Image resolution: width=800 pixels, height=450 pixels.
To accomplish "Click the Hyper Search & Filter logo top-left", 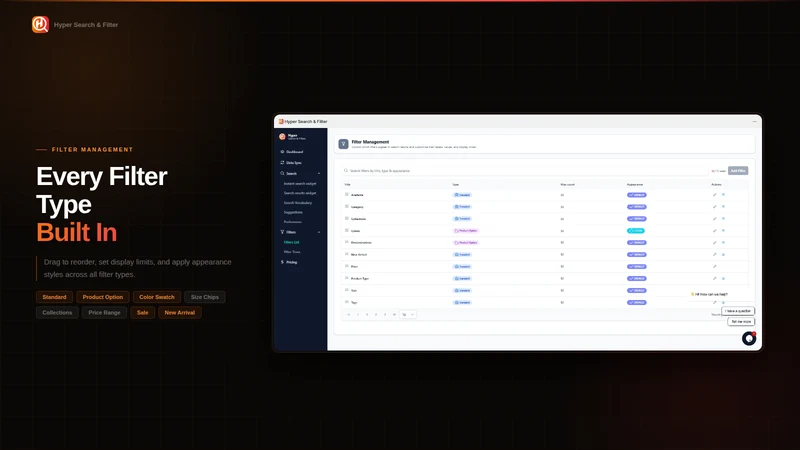I will (40, 24).
